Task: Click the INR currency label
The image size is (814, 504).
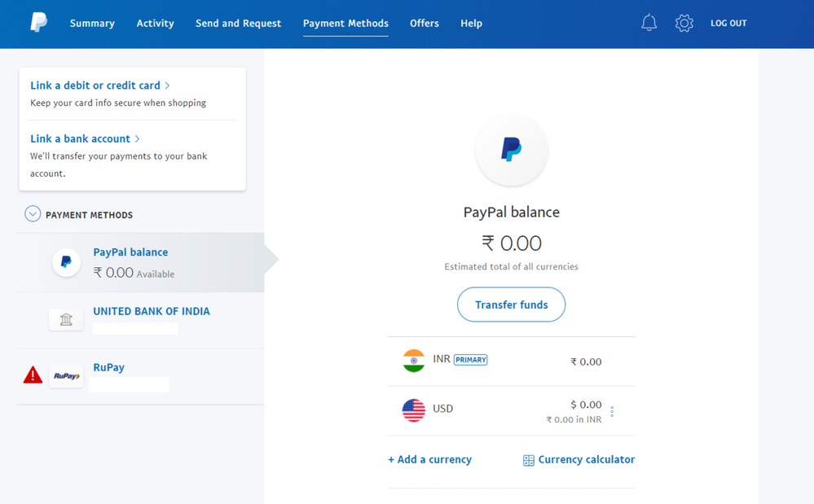Action: tap(442, 359)
